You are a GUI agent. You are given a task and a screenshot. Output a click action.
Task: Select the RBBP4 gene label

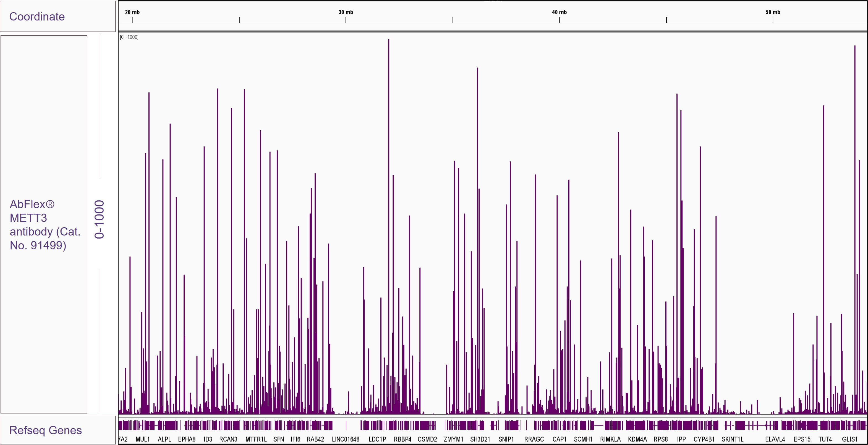pos(403,439)
